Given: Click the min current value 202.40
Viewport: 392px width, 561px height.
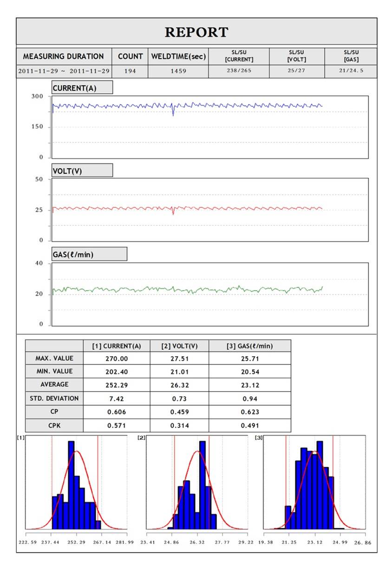Looking at the screenshot, I should point(116,372).
